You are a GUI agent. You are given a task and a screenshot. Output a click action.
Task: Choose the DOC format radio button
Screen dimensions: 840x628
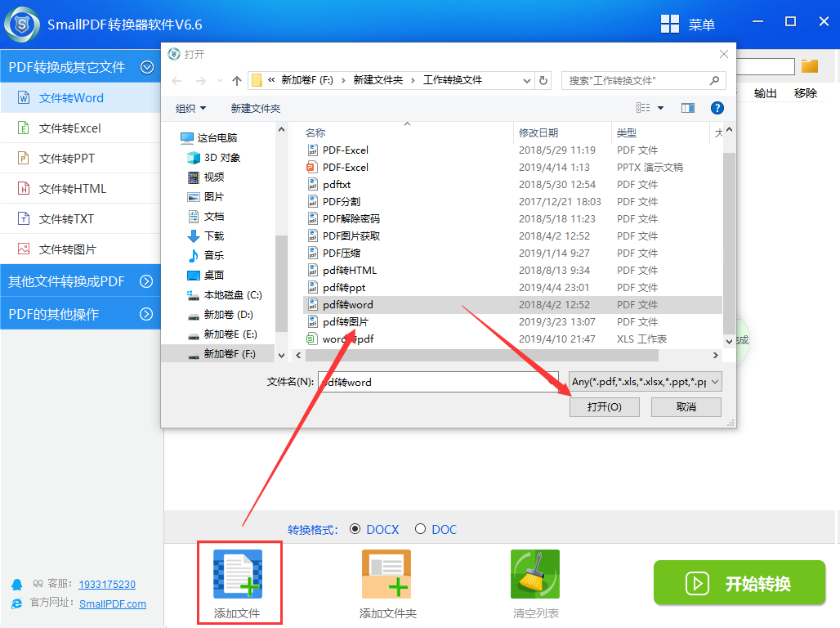pos(421,529)
